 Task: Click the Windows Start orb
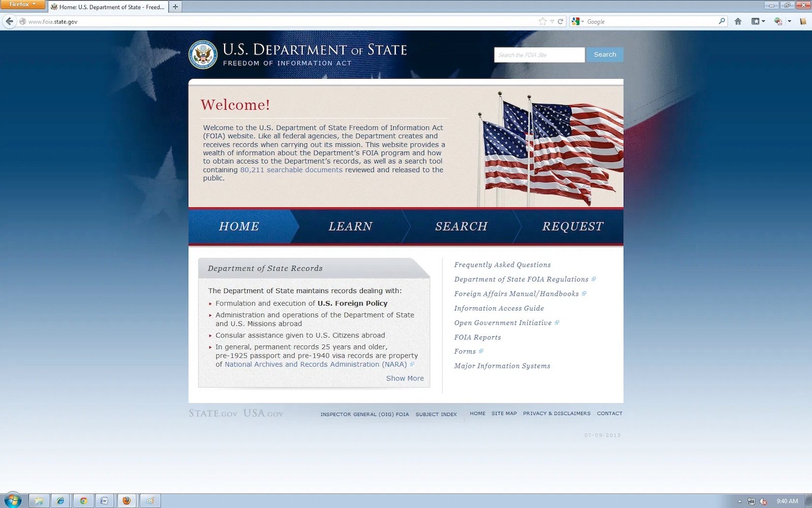point(13,500)
